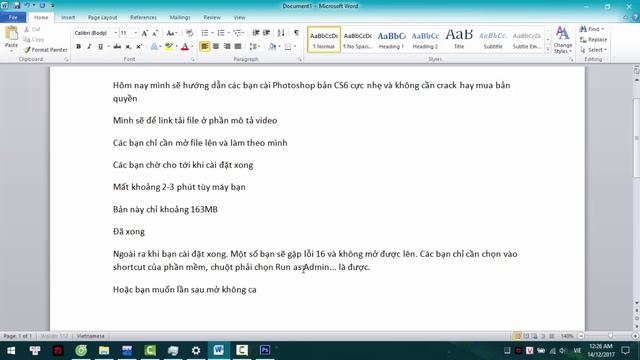The image size is (640, 360).
Task: Apply the Subtitle style
Action: [x=493, y=40]
